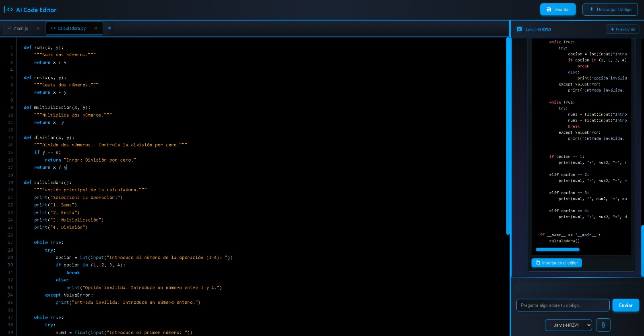Click Insertar en el editor button
This screenshot has height=336, width=644.
coord(556,263)
